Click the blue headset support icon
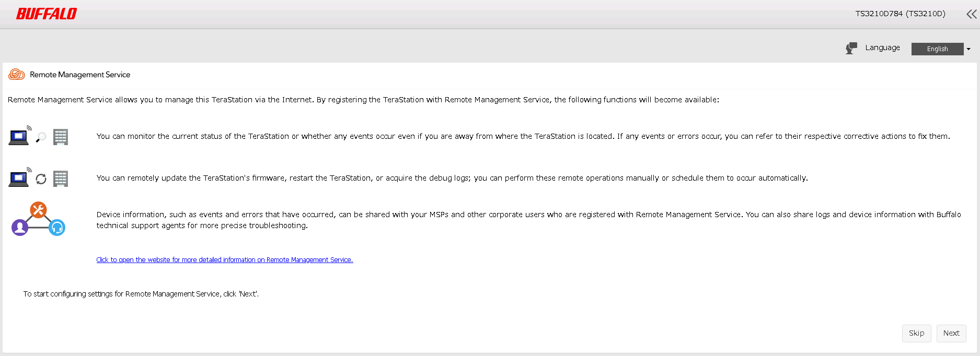The width and height of the screenshot is (980, 356). click(x=57, y=228)
